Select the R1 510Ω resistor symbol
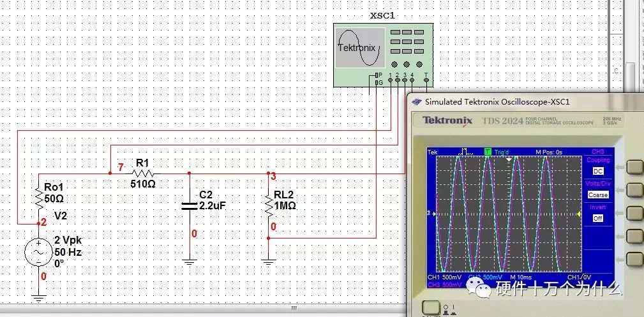Viewport: 644px width, 317px height. point(142,173)
